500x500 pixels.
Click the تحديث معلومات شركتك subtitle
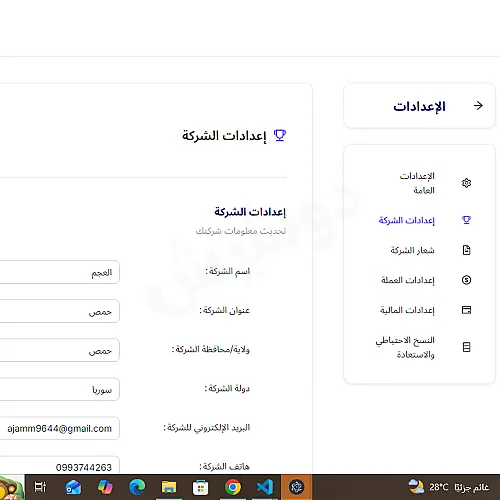241,231
